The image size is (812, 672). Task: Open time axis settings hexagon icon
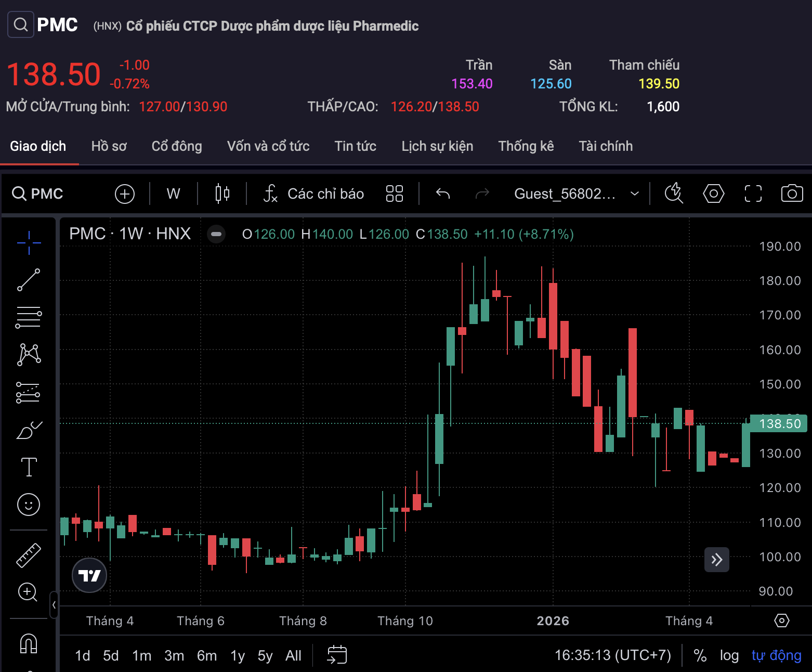(782, 621)
